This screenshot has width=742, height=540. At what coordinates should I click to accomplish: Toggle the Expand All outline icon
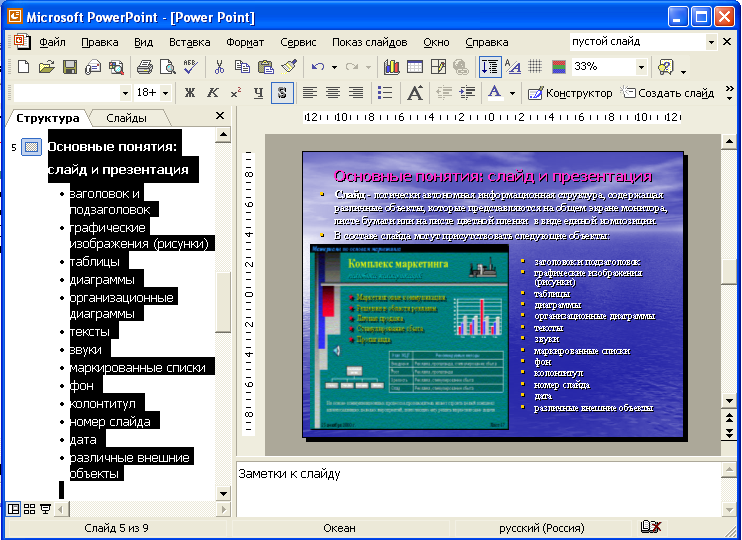[x=490, y=67]
